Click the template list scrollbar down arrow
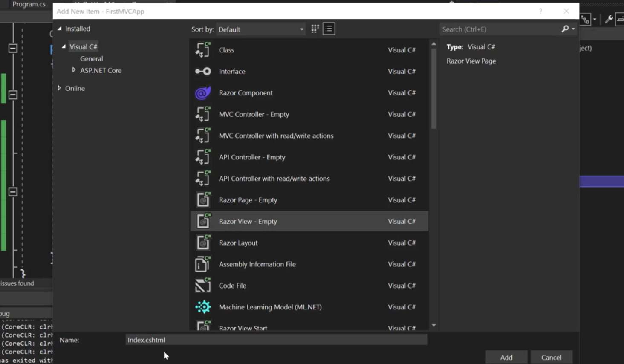 (x=433, y=325)
